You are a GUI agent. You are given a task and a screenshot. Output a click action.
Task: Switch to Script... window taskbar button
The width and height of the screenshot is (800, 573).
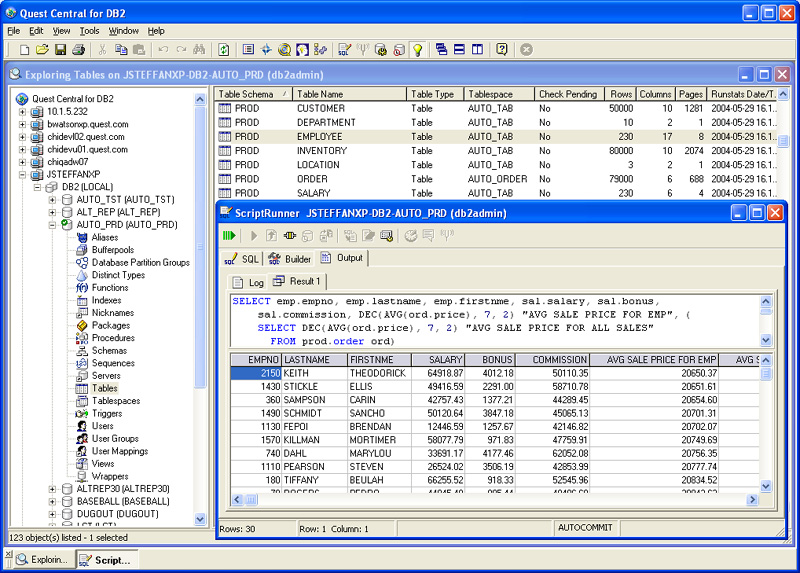[108, 560]
